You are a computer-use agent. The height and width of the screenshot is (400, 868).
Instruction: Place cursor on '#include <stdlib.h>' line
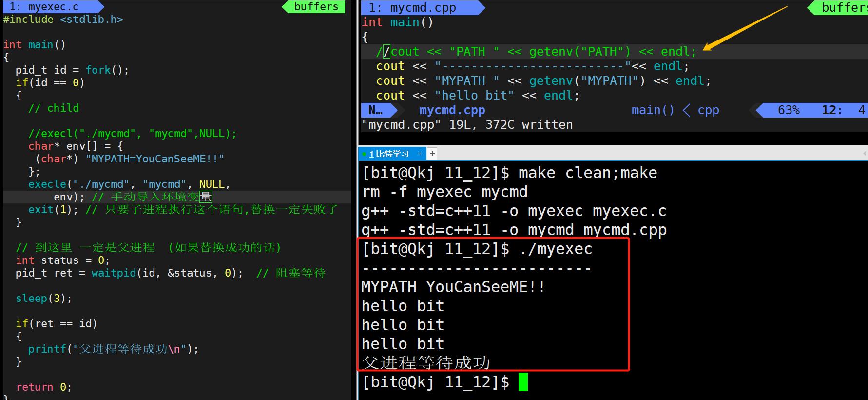coord(63,20)
